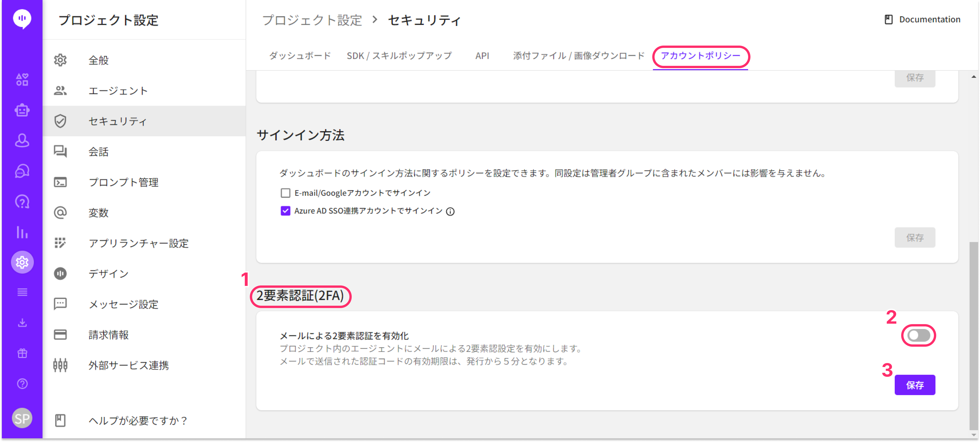The image size is (980, 442).
Task: Click the robot bot icon in left rail
Action: coord(22,110)
